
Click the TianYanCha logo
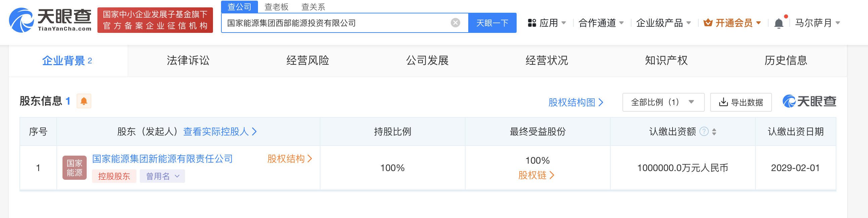(50, 20)
